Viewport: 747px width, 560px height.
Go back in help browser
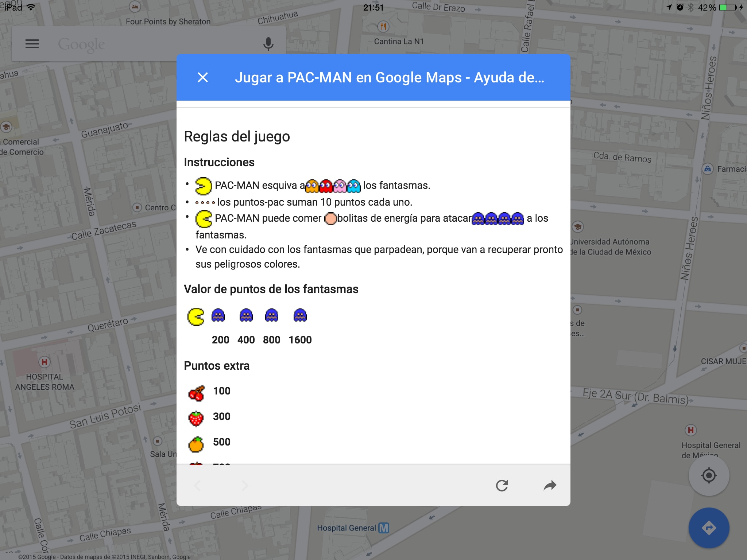click(198, 485)
